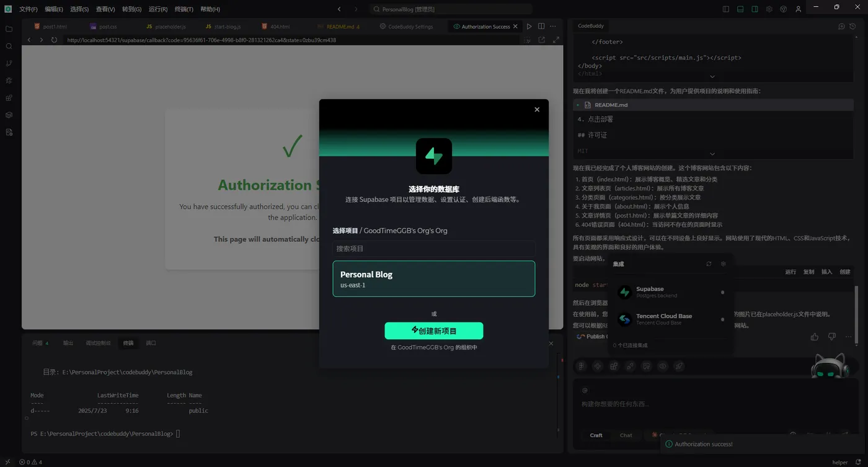Open the account profile icon in title bar
Screen dimensions: 868x467
[799, 9]
